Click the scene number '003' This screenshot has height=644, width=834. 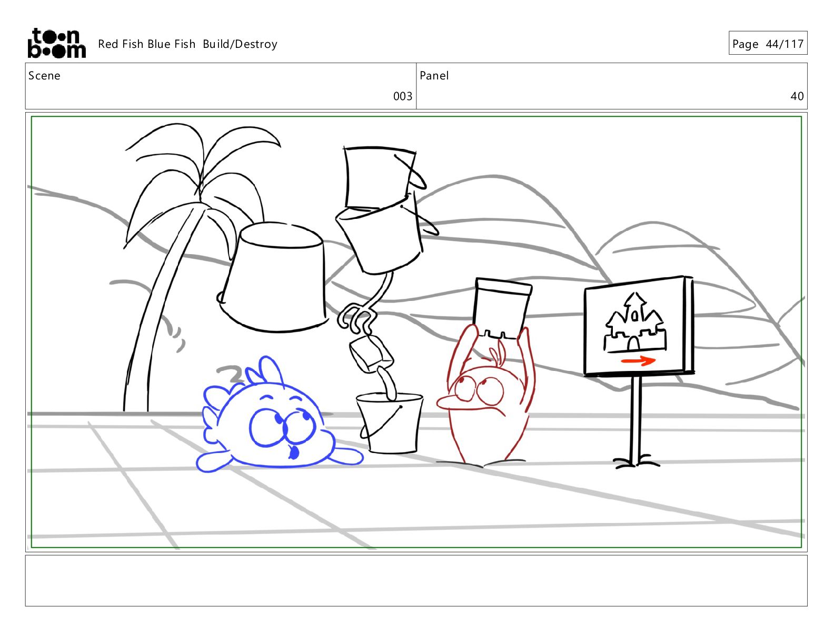pos(403,96)
